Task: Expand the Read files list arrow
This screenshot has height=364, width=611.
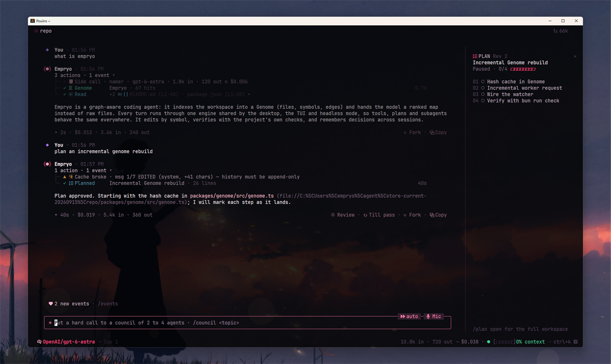Action: (x=249, y=94)
